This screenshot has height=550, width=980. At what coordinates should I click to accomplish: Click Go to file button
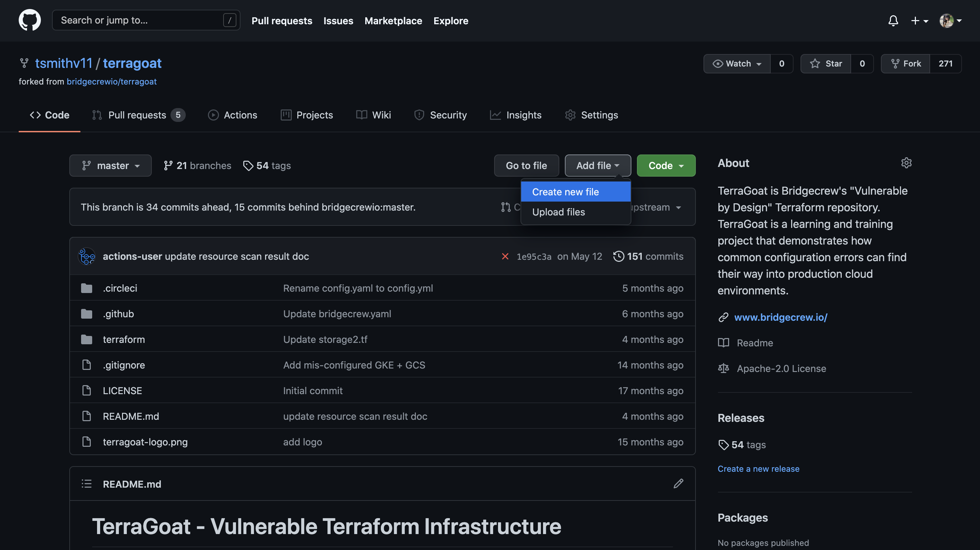pos(526,166)
